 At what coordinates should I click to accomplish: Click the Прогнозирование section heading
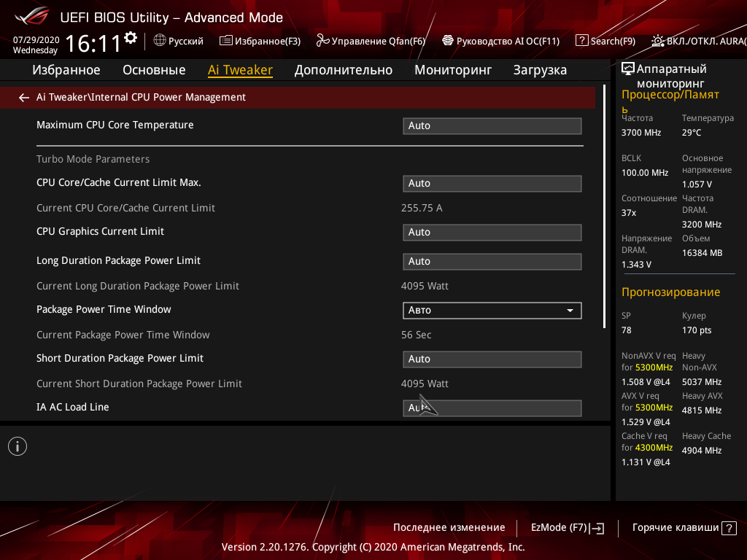[671, 292]
